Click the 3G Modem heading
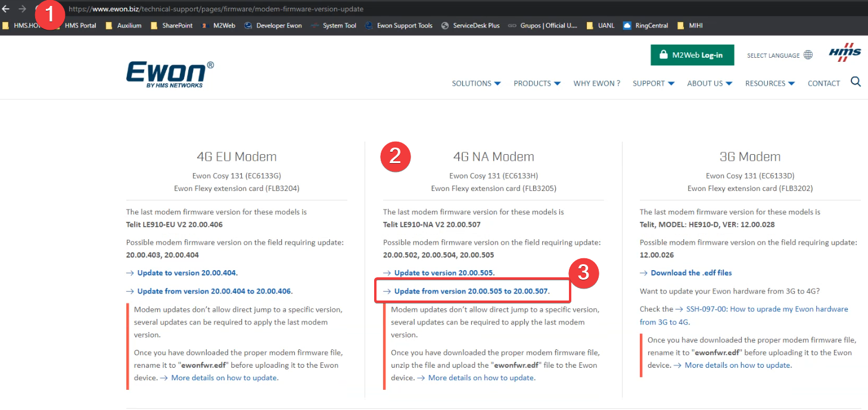The image size is (868, 410). click(x=750, y=157)
